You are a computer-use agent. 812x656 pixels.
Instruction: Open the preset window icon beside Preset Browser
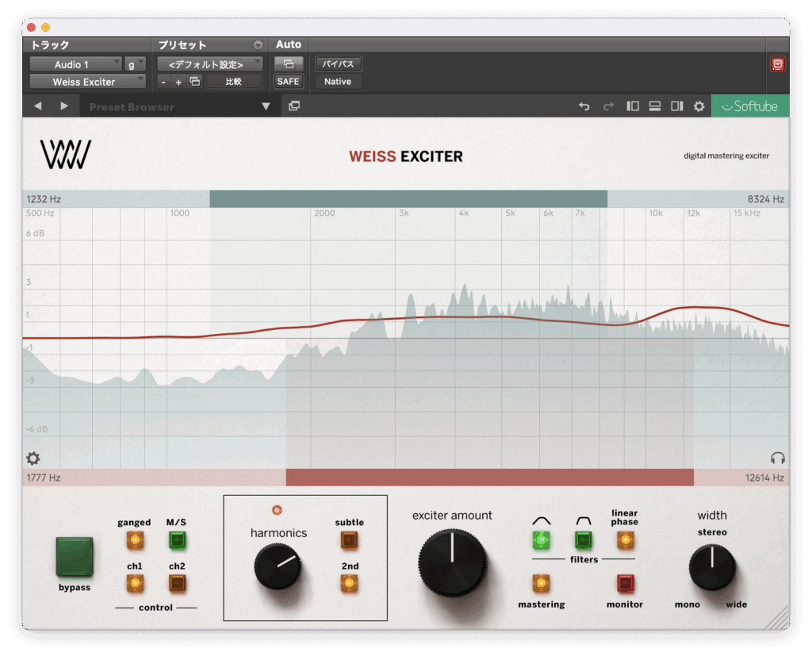pyautogui.click(x=294, y=106)
